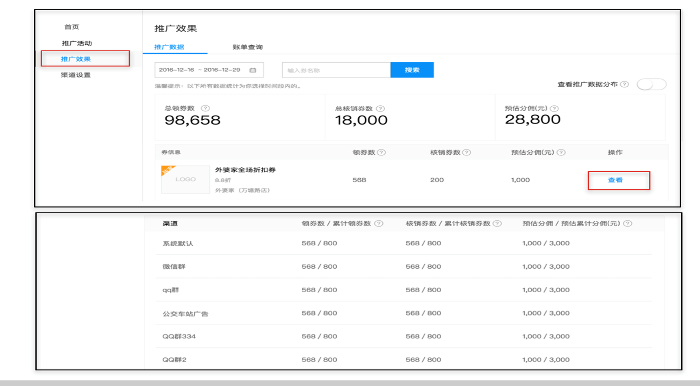The height and width of the screenshot is (386, 700).
Task: Open 首页 in the sidebar
Action: pos(72,27)
